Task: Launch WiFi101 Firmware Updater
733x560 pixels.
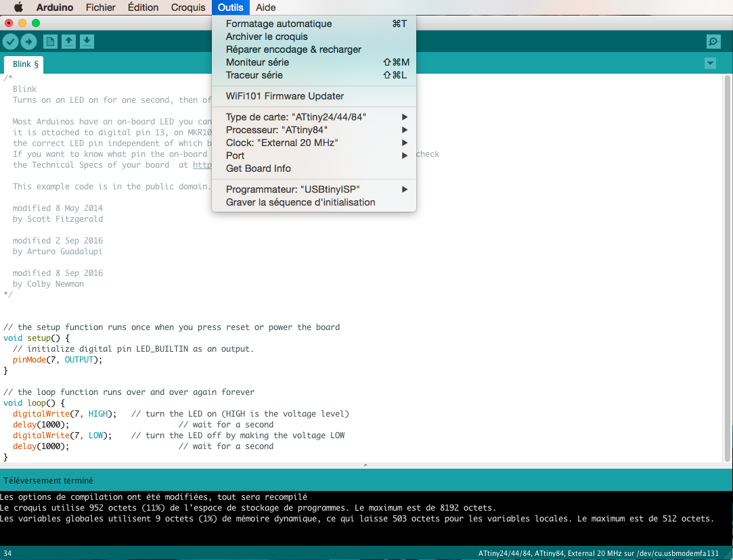Action: (313, 96)
